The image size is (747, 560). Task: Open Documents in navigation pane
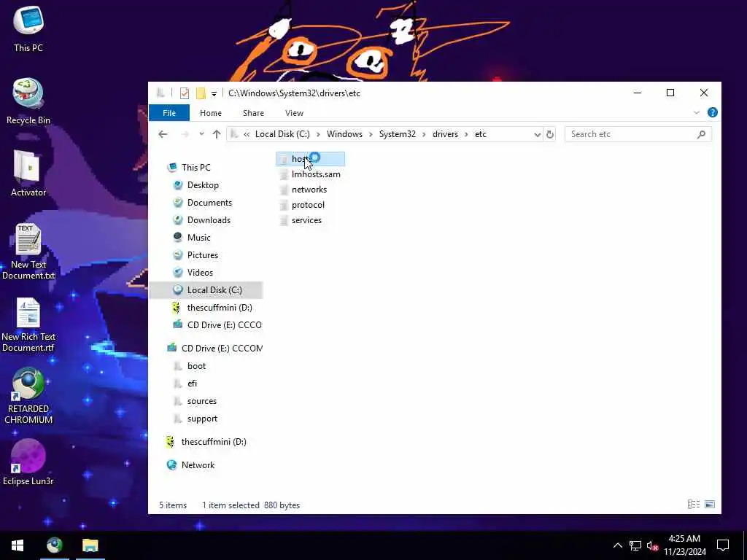click(202, 203)
